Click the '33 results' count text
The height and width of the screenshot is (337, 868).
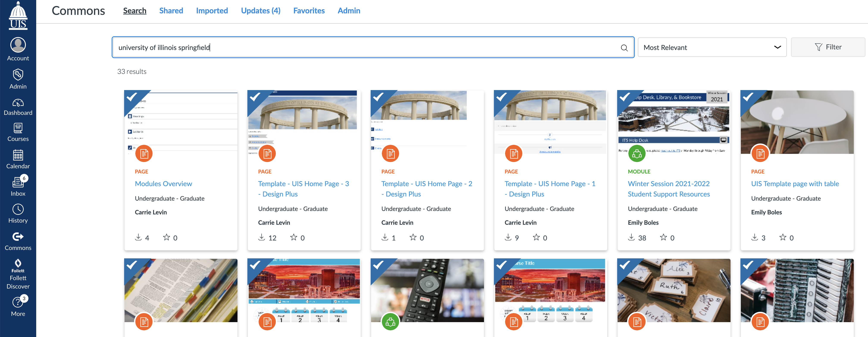[x=132, y=72]
